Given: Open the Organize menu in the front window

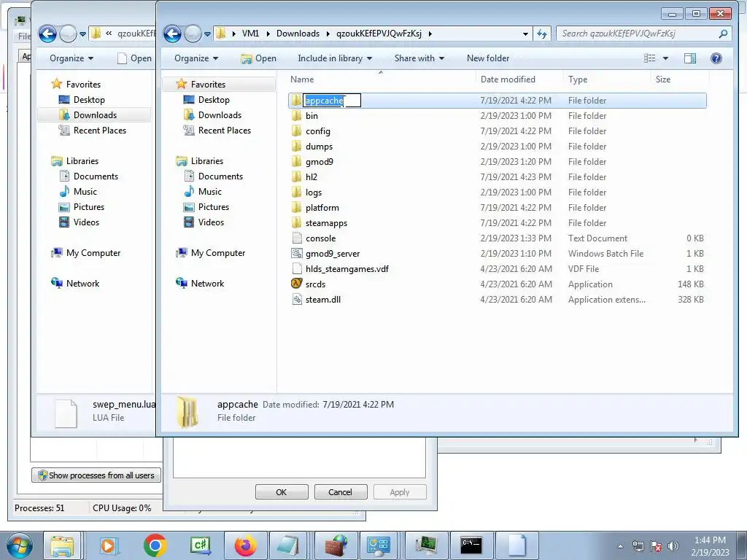Looking at the screenshot, I should (x=196, y=58).
